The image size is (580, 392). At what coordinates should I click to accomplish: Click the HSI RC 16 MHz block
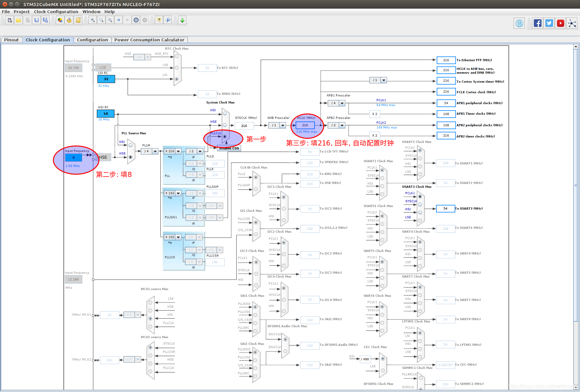point(106,114)
